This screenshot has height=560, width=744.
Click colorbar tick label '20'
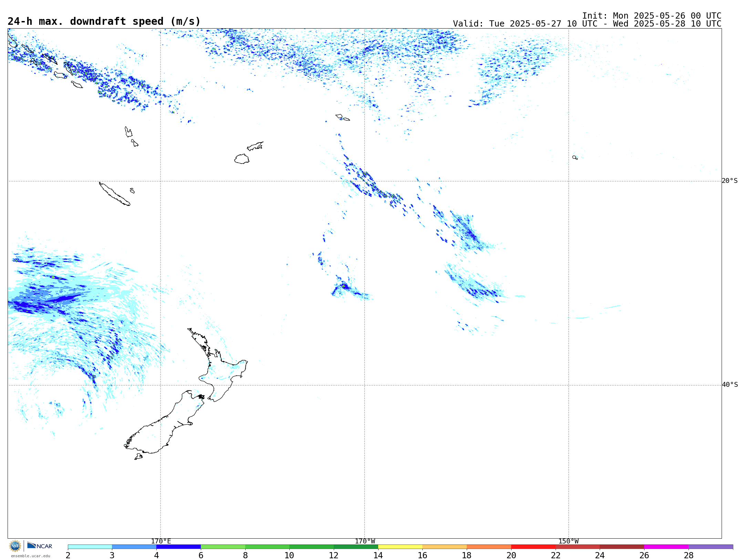click(x=511, y=555)
